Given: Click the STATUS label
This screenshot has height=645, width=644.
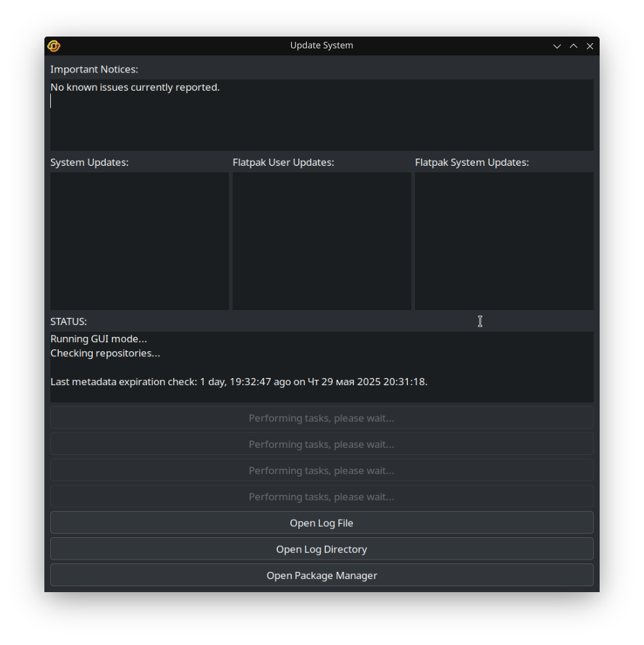Looking at the screenshot, I should (x=69, y=322).
